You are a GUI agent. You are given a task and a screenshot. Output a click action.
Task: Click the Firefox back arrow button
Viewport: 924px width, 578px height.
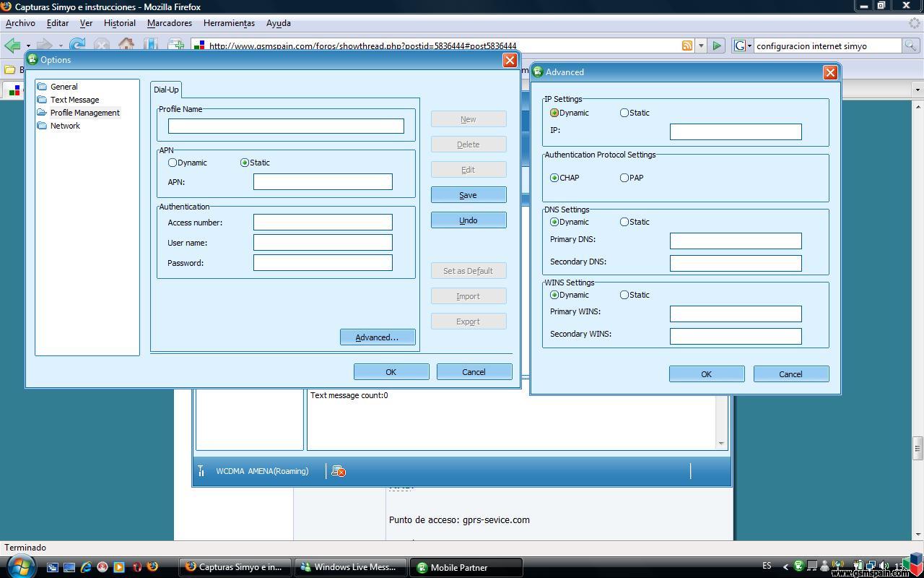12,46
